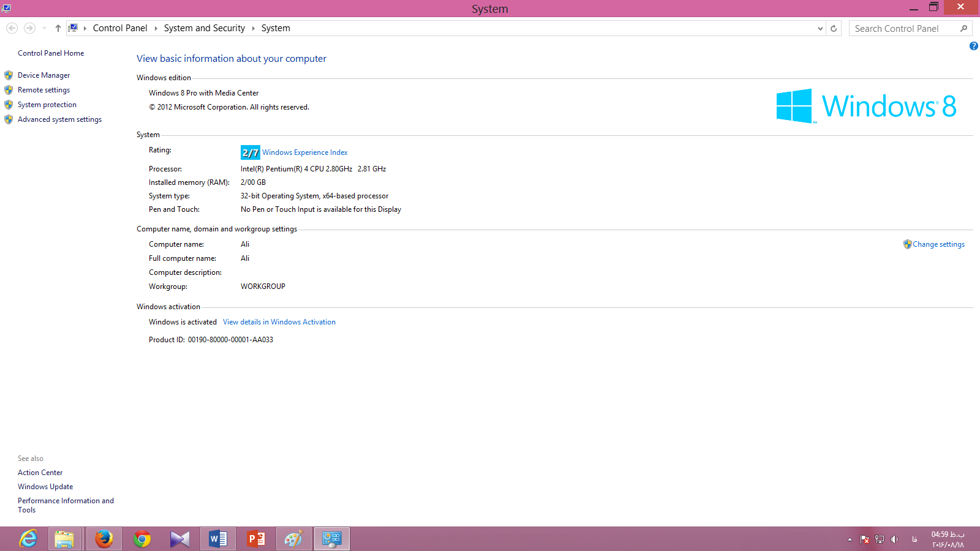Open System protection
The width and height of the screenshot is (980, 551).
[x=47, y=105]
